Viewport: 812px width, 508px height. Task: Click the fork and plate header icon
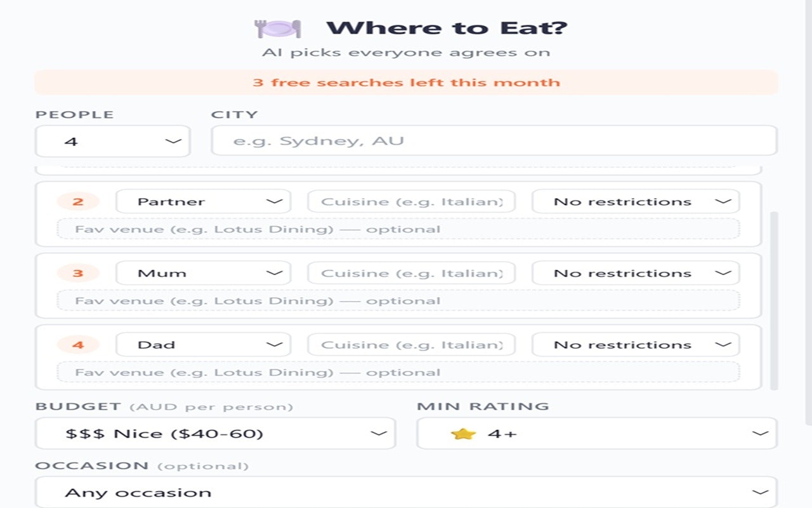pyautogui.click(x=277, y=27)
